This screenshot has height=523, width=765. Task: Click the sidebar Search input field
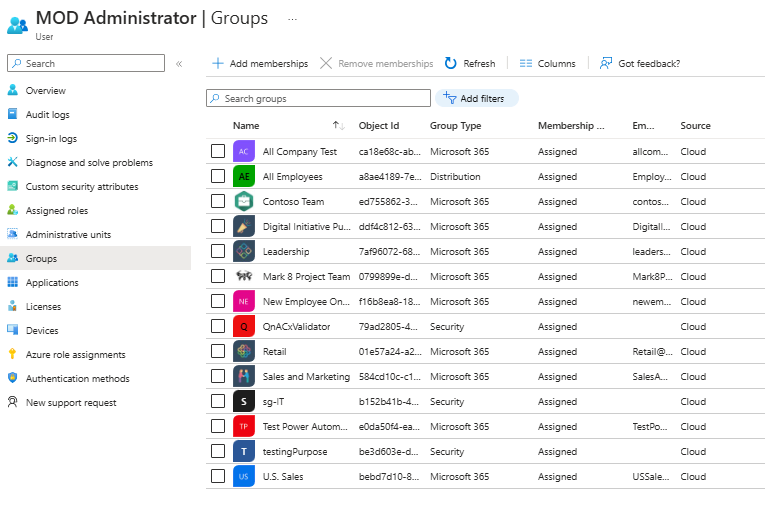86,63
